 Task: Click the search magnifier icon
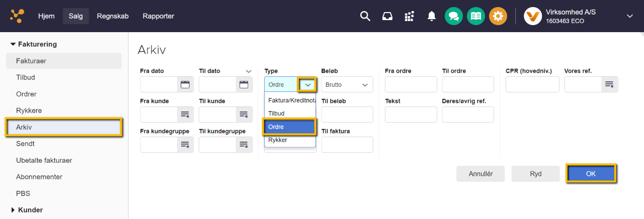pyautogui.click(x=365, y=16)
